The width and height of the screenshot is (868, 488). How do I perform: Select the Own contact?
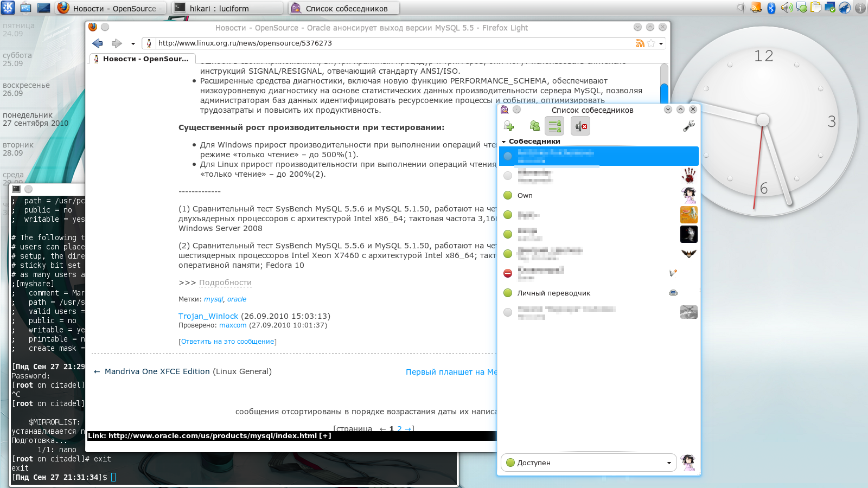coord(599,195)
